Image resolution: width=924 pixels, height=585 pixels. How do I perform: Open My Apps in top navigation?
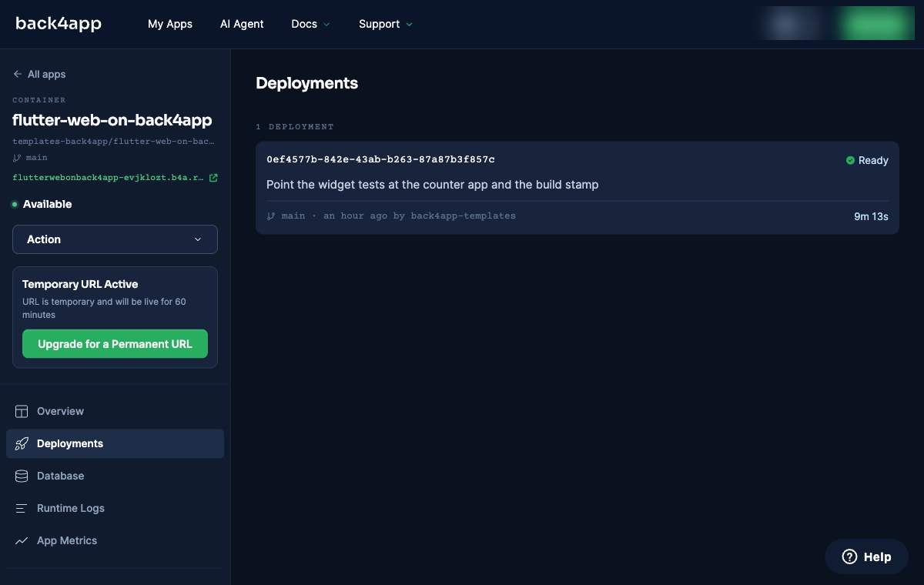pos(170,24)
